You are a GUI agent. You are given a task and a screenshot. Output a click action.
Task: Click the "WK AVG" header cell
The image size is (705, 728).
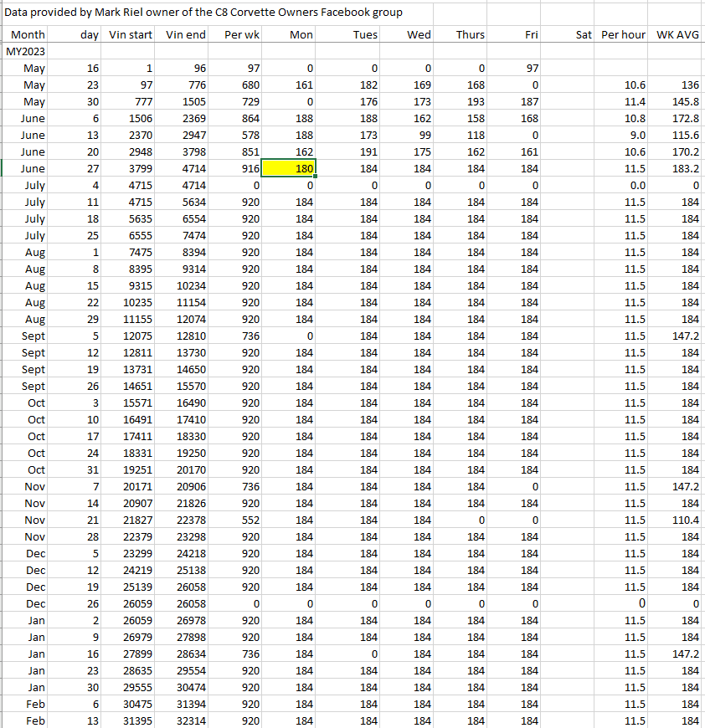677,35
